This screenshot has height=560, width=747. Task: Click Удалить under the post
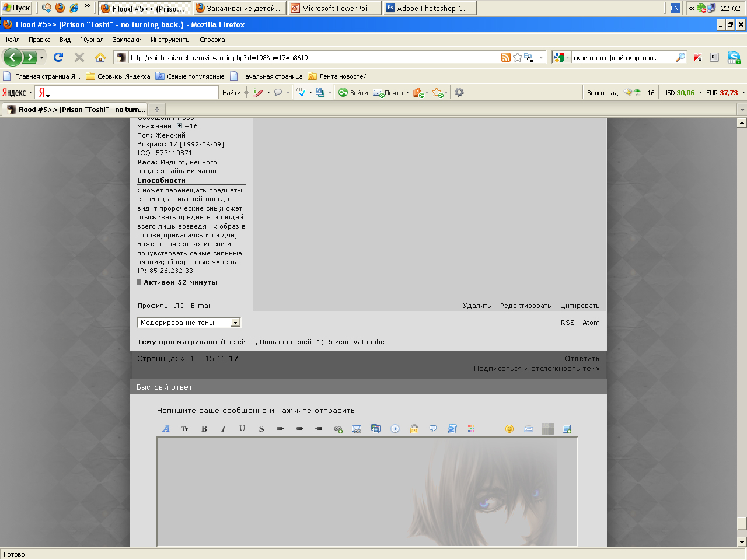pyautogui.click(x=477, y=306)
